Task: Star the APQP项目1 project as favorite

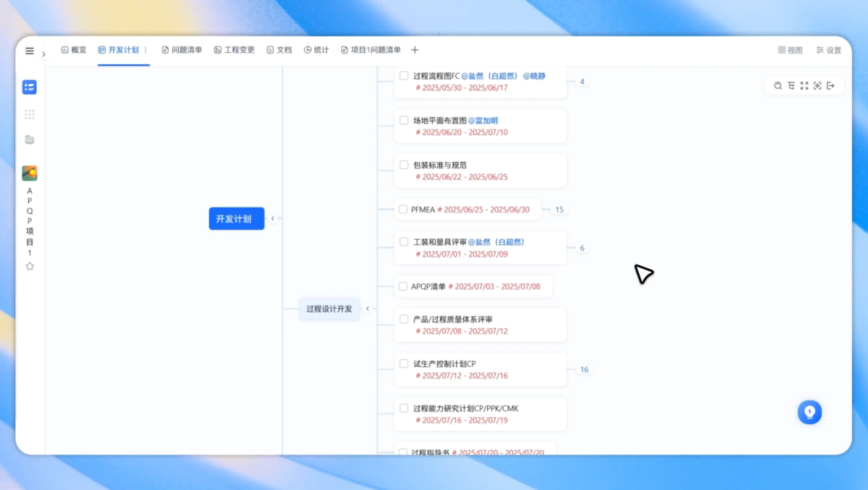Action: point(30,266)
